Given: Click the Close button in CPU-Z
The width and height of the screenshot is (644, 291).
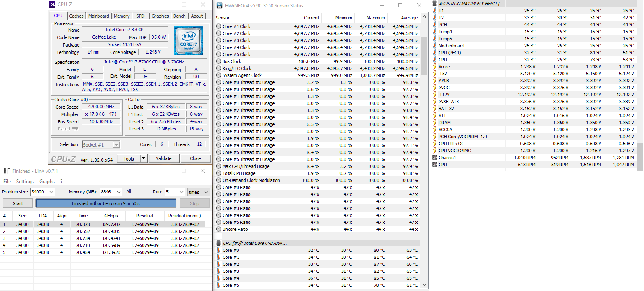Looking at the screenshot, I should (195, 158).
